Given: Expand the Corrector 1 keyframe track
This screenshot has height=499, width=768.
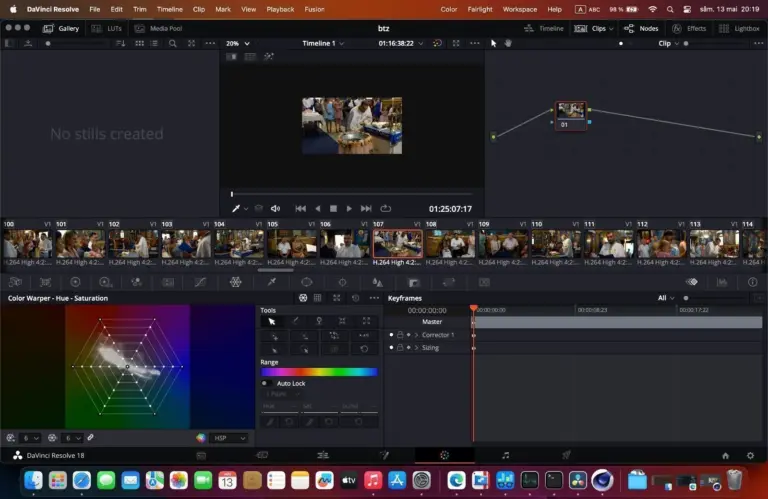Looking at the screenshot, I should pos(417,335).
